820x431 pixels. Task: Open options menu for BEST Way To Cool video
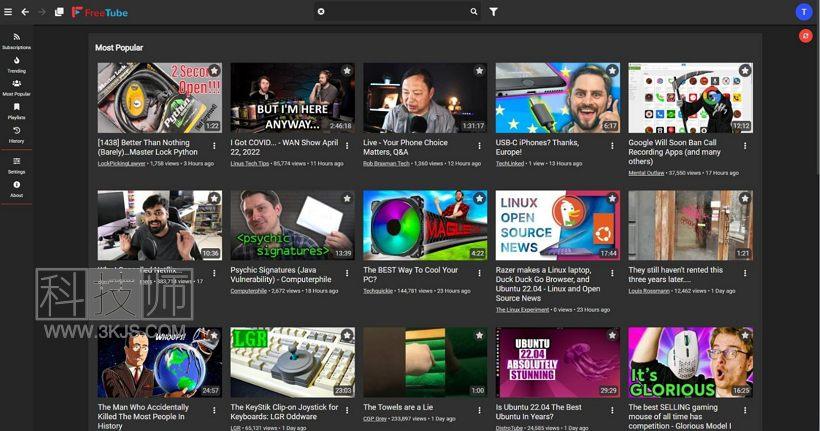click(x=480, y=273)
